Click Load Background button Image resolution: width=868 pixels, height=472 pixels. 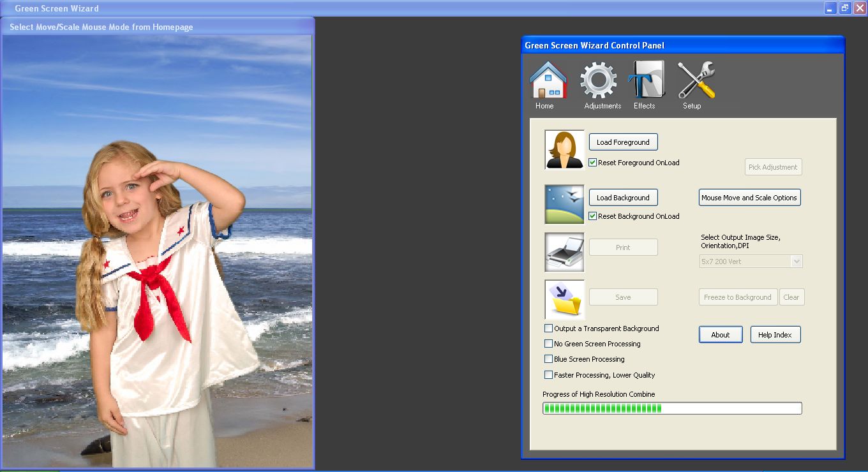tap(623, 198)
